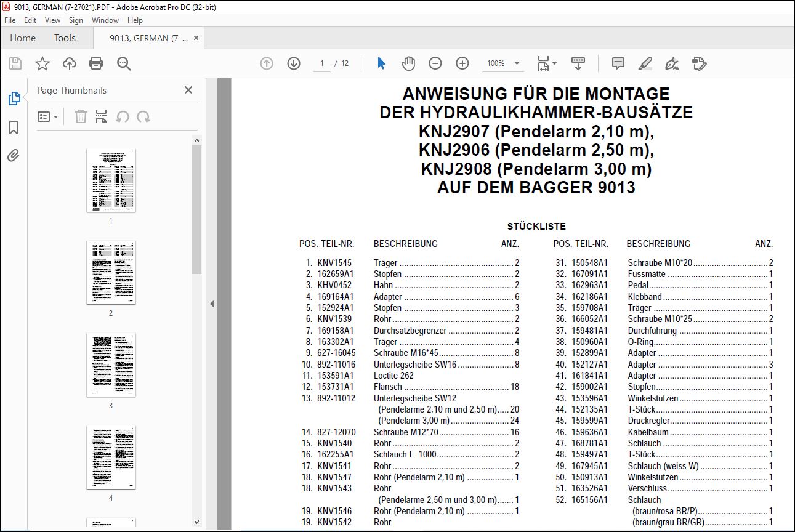Open the sign document tool

tap(672, 63)
